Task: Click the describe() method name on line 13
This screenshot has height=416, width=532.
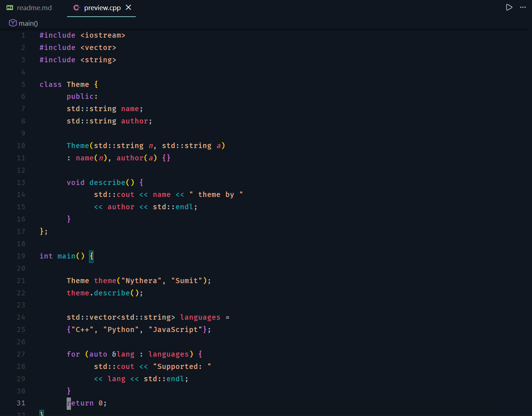Action: [x=107, y=182]
